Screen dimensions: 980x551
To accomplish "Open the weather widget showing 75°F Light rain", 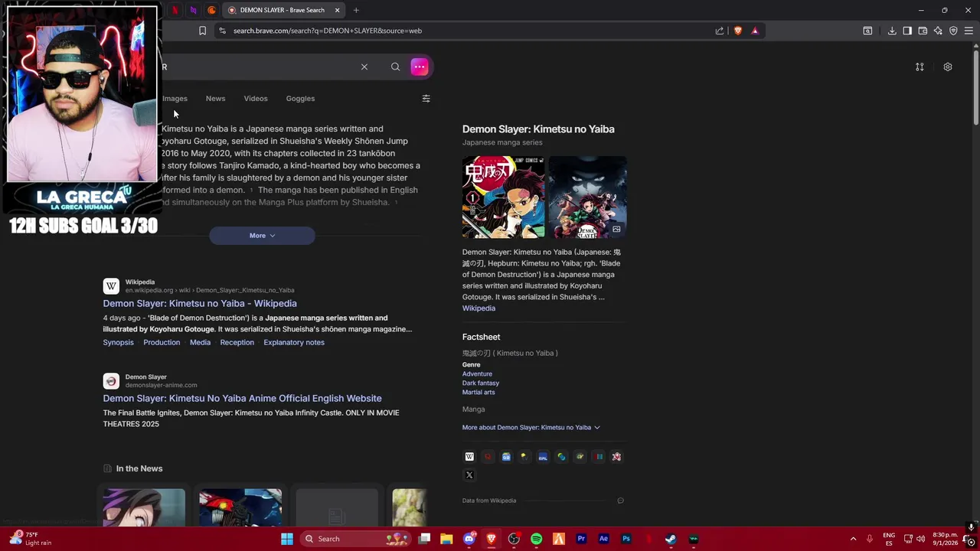I will (31, 539).
